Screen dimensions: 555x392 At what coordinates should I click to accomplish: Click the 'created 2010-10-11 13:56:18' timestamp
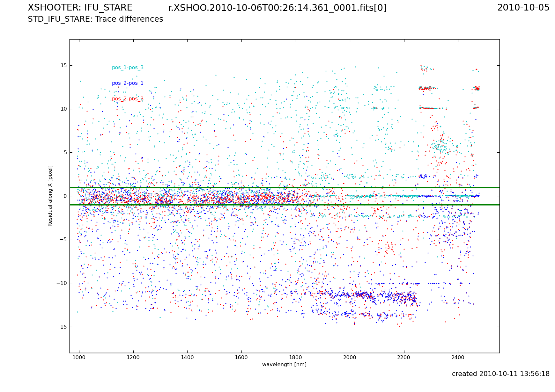pos(500,374)
